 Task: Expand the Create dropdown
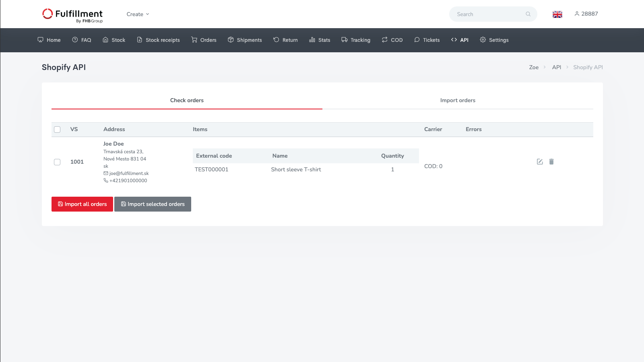pos(138,14)
